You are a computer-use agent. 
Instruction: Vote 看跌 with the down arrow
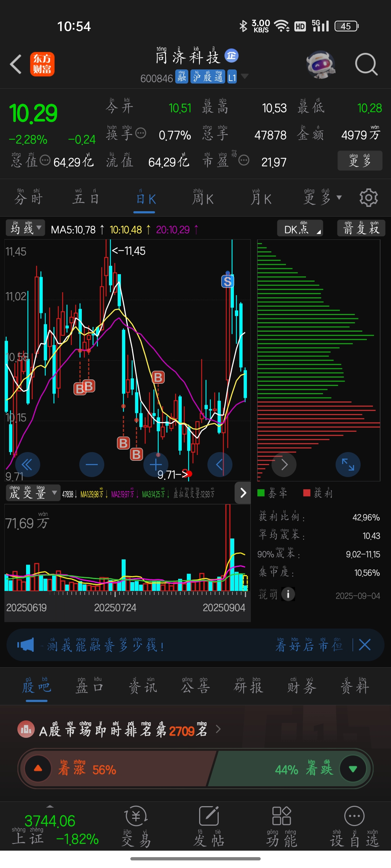pos(353,769)
